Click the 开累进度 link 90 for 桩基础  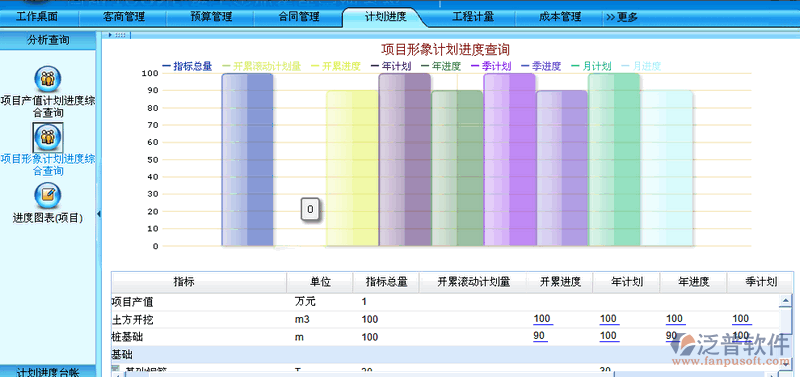click(540, 337)
